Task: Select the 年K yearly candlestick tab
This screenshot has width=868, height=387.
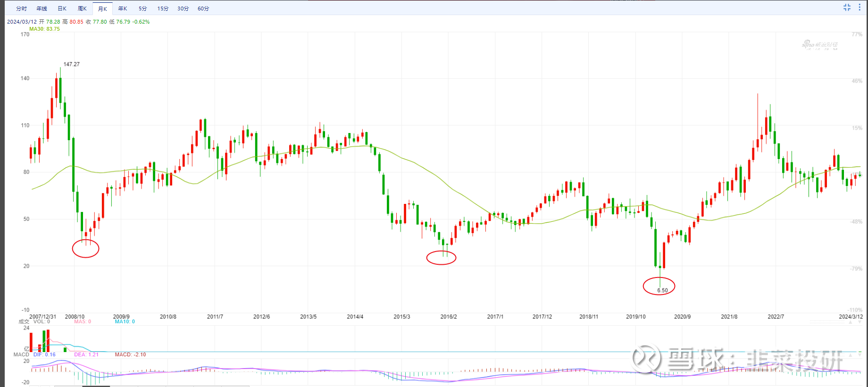Action: (123, 8)
